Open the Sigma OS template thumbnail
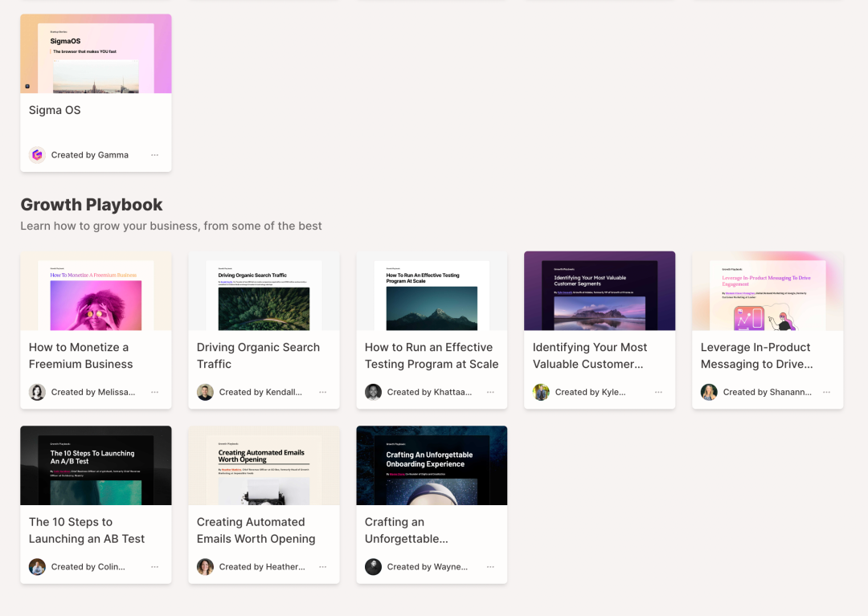 click(96, 54)
